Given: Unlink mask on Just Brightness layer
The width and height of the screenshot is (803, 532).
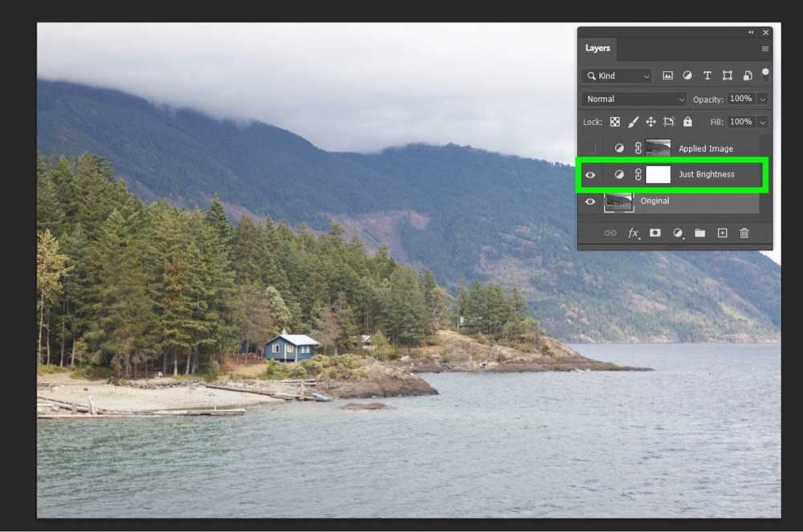Looking at the screenshot, I should coord(638,174).
